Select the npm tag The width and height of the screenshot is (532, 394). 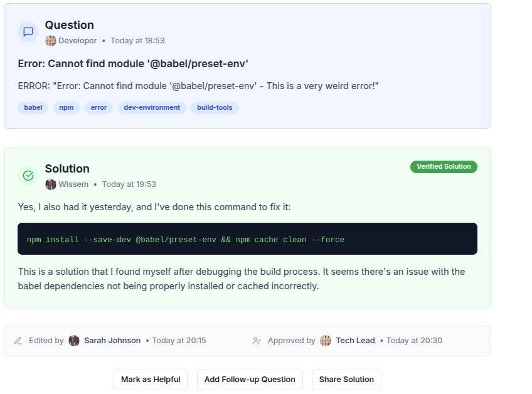pyautogui.click(x=66, y=108)
